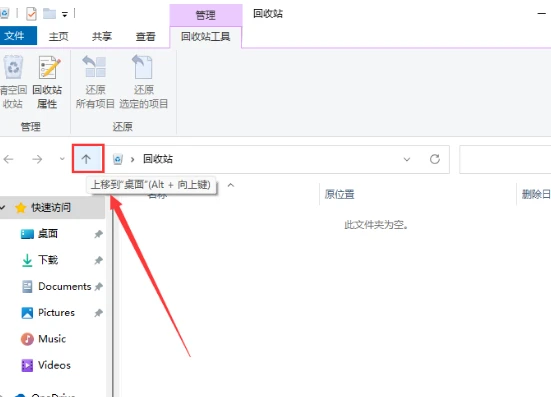Open Recycle Bin properties (回收站属性)
The width and height of the screenshot is (551, 397).
[47, 82]
